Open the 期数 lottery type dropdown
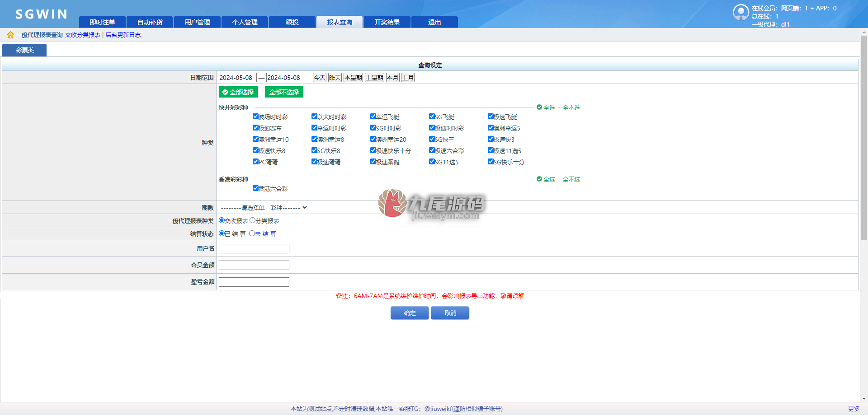 tap(264, 208)
